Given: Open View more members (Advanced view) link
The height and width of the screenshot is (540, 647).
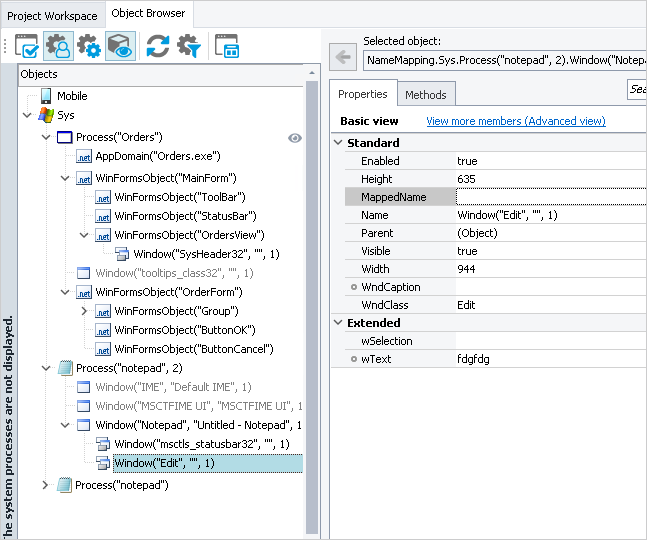Looking at the screenshot, I should pos(515,121).
